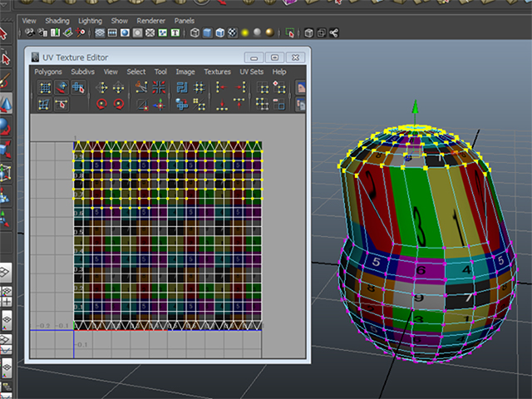Enable use all lights yellow sphere
This screenshot has height=399, width=532.
(244, 33)
